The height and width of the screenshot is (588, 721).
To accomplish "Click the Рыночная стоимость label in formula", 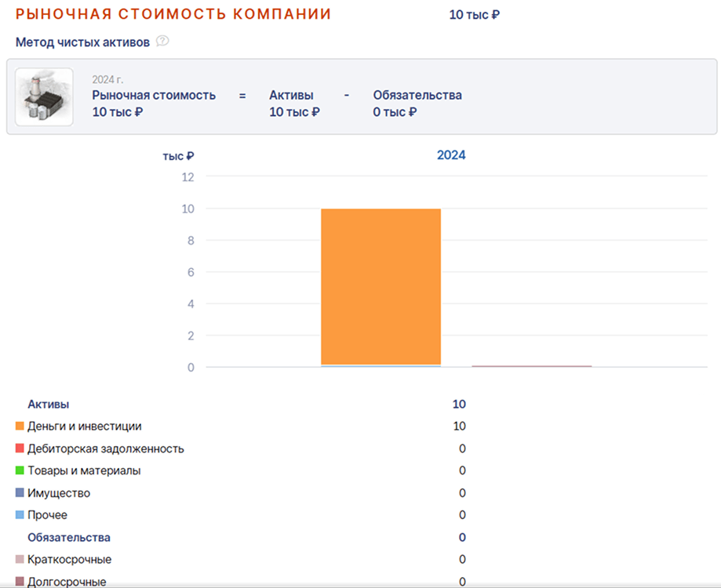I will 154,95.
